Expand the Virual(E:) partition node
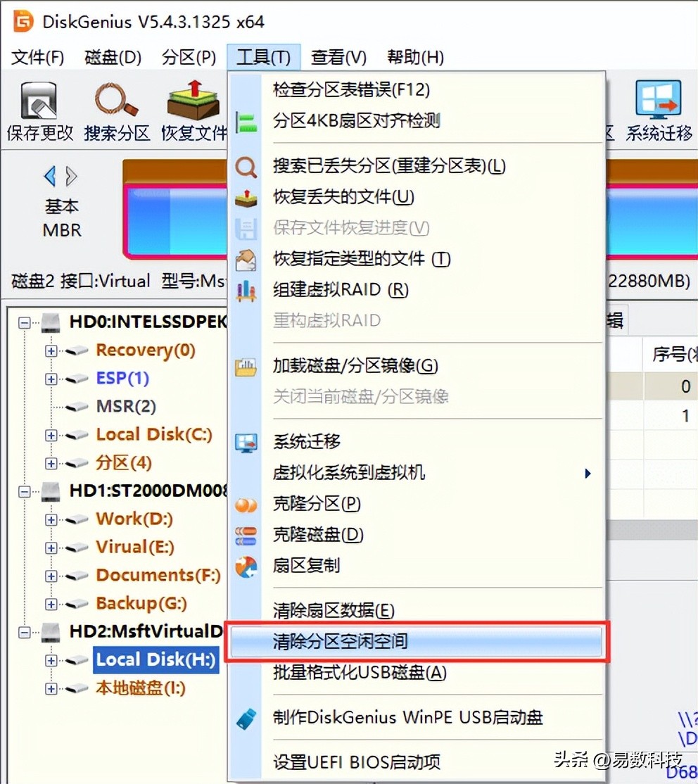 [x=51, y=548]
